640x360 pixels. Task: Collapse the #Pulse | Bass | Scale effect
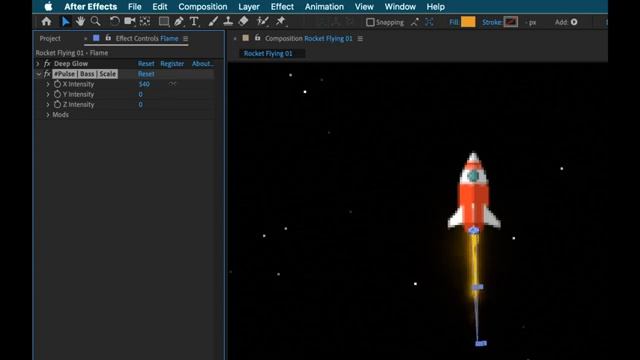[38, 74]
